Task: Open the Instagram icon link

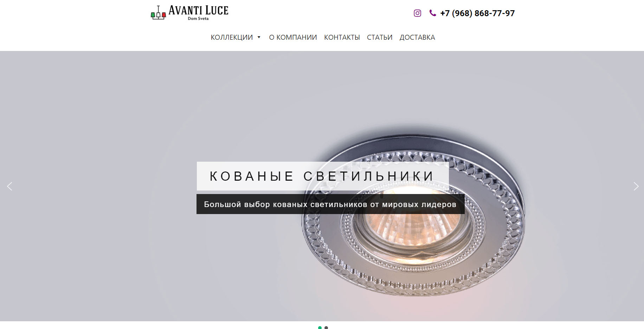Action: pyautogui.click(x=417, y=13)
